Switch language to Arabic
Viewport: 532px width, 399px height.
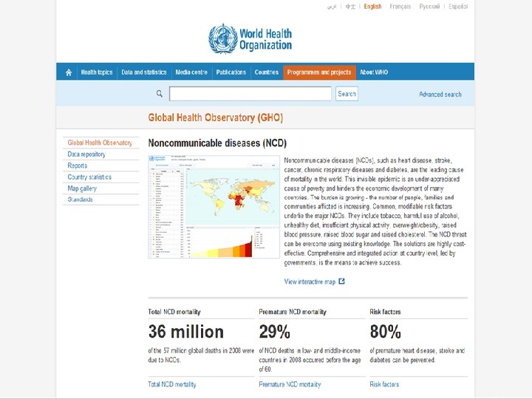[332, 7]
